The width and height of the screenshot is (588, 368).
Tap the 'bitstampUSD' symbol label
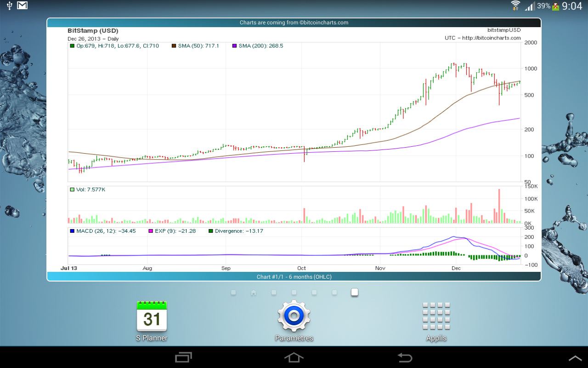(x=504, y=29)
